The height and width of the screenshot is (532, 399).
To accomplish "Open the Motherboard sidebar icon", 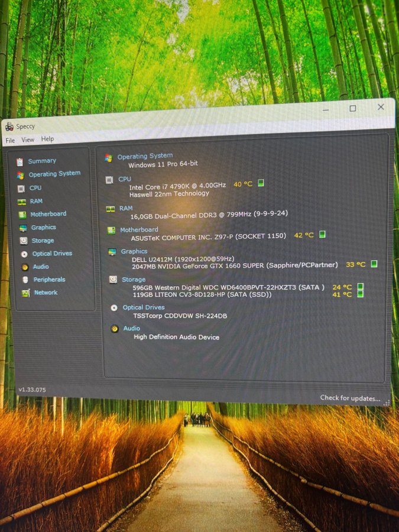I will (x=22, y=215).
